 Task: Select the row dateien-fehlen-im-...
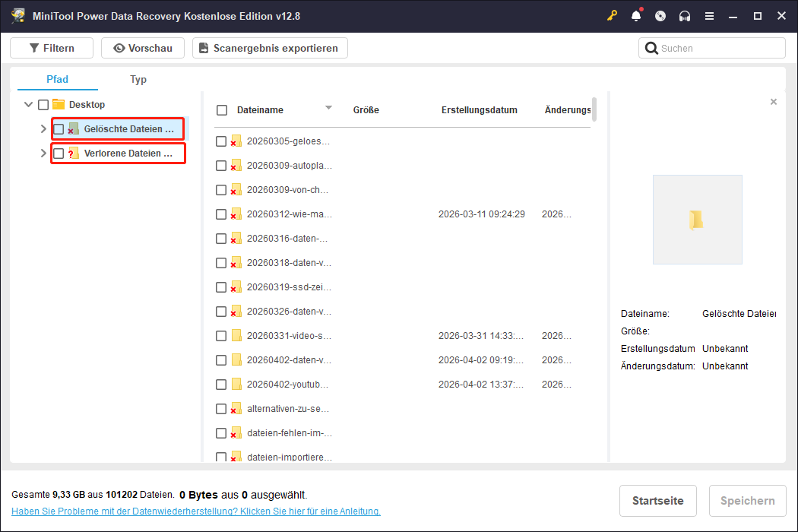point(402,432)
